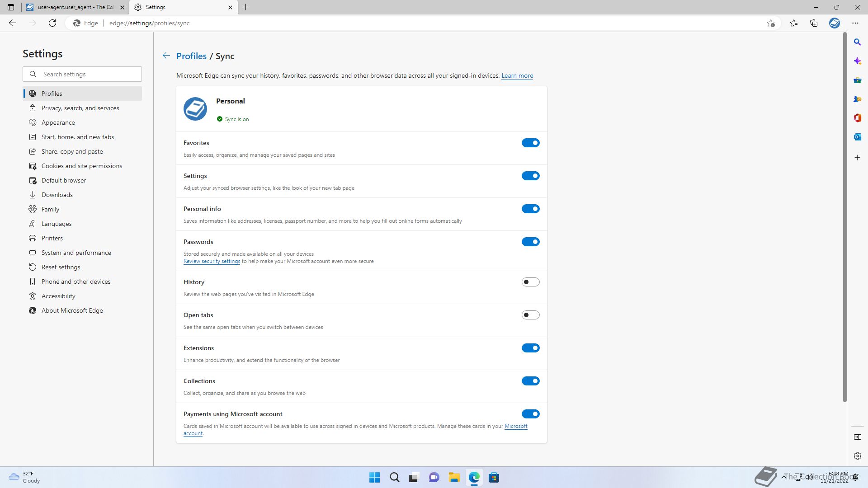Image resolution: width=868 pixels, height=488 pixels.
Task: Open sidebar settings gear icon
Action: click(857, 456)
